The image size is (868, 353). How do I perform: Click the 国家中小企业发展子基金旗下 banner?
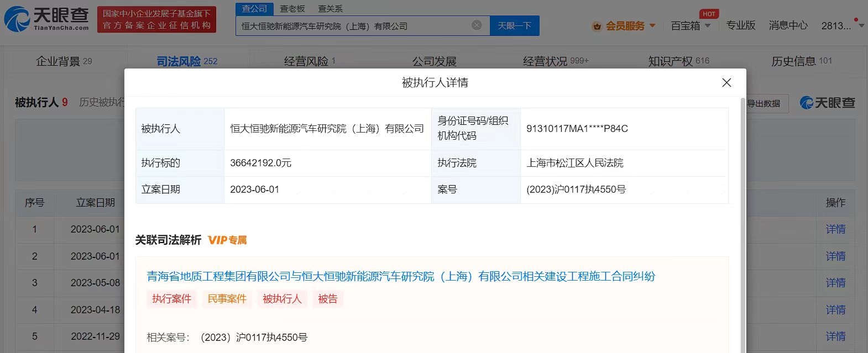pos(156,20)
